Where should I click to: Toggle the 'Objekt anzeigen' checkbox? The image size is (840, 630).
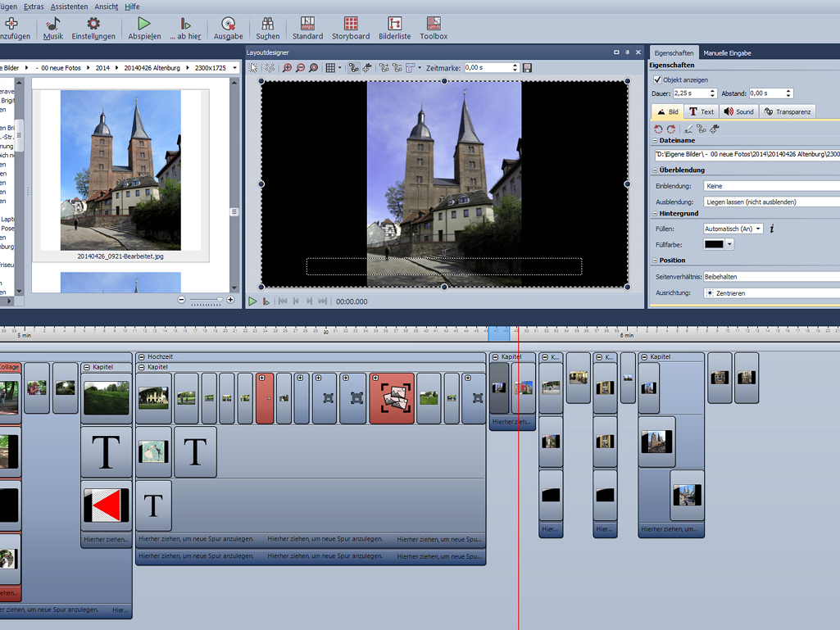(x=657, y=80)
